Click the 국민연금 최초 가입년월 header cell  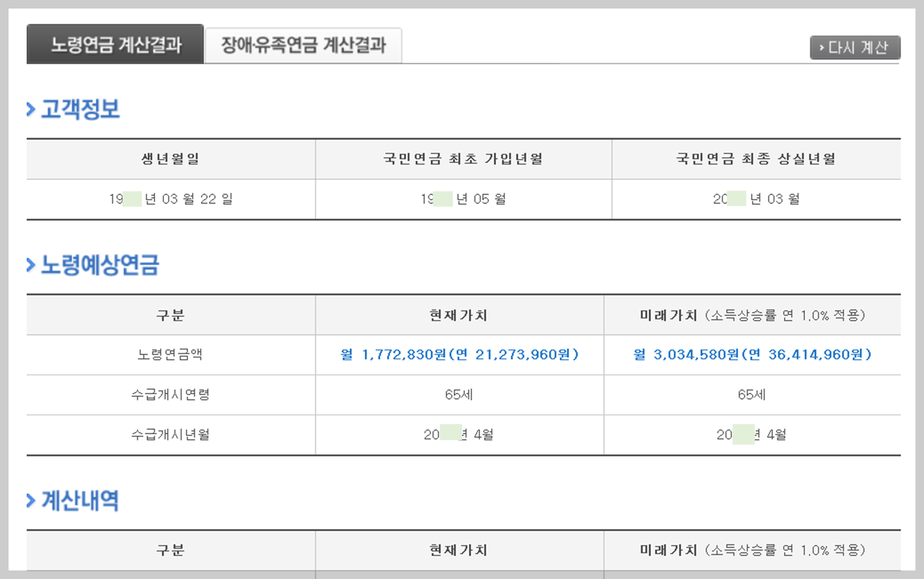(x=462, y=159)
